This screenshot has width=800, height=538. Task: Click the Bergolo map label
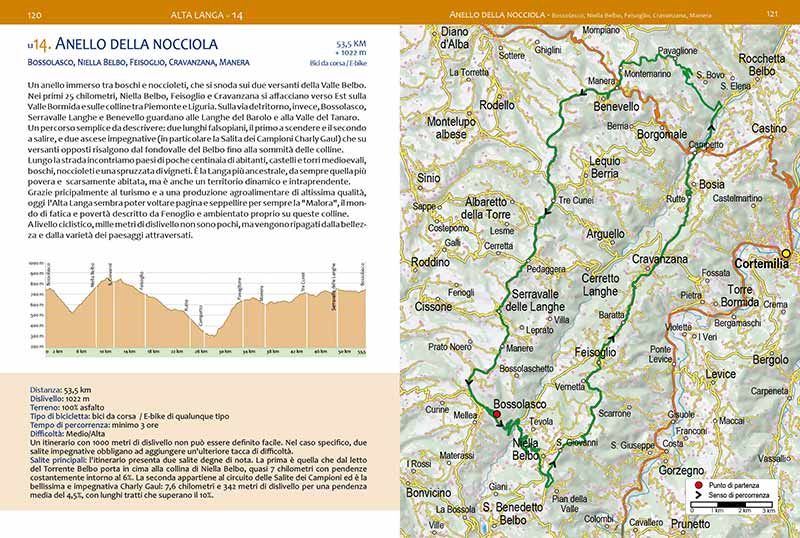(x=770, y=360)
